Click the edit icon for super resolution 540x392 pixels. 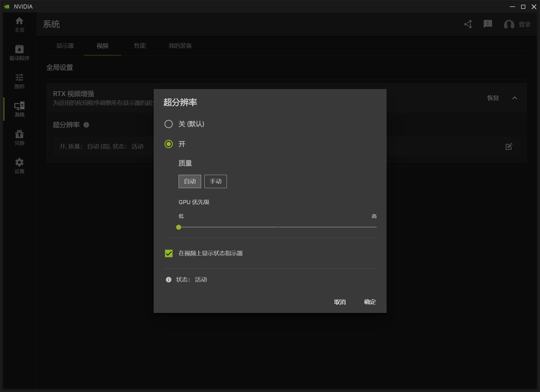point(509,146)
